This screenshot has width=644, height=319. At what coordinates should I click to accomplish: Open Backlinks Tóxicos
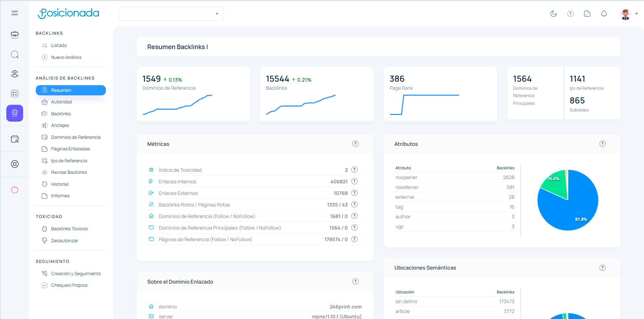(x=69, y=229)
